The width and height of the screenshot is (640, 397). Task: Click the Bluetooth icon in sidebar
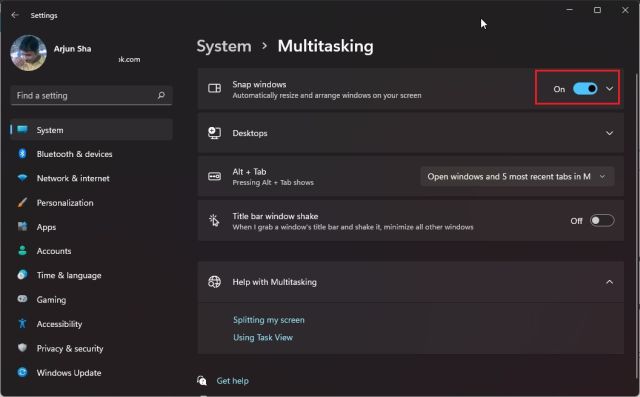pos(22,154)
